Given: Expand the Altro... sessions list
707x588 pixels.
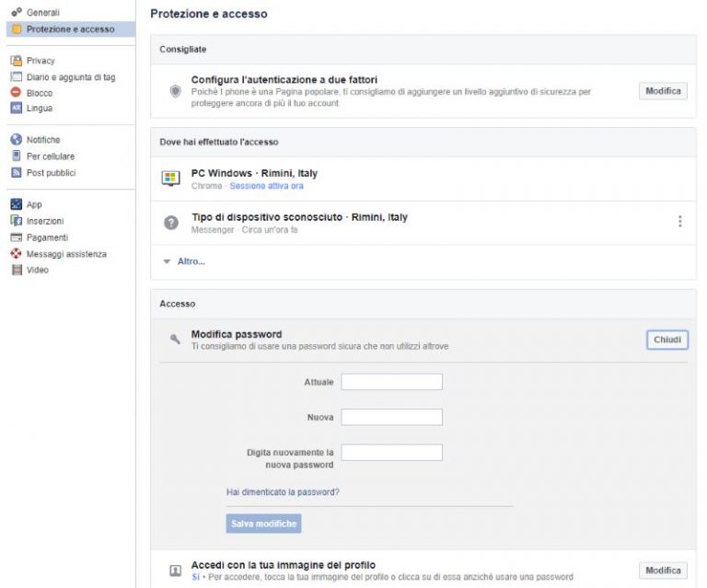Looking at the screenshot, I should click(x=191, y=261).
